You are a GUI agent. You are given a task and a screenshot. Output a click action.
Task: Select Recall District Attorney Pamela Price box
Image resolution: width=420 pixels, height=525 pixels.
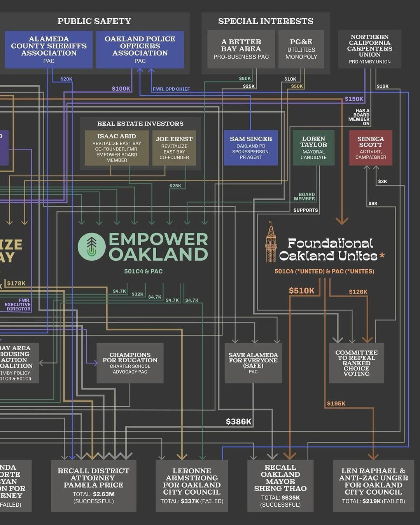pyautogui.click(x=94, y=486)
